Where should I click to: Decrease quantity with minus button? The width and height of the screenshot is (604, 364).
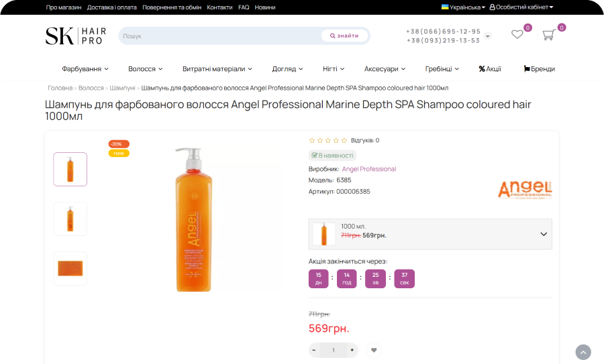[x=314, y=350]
